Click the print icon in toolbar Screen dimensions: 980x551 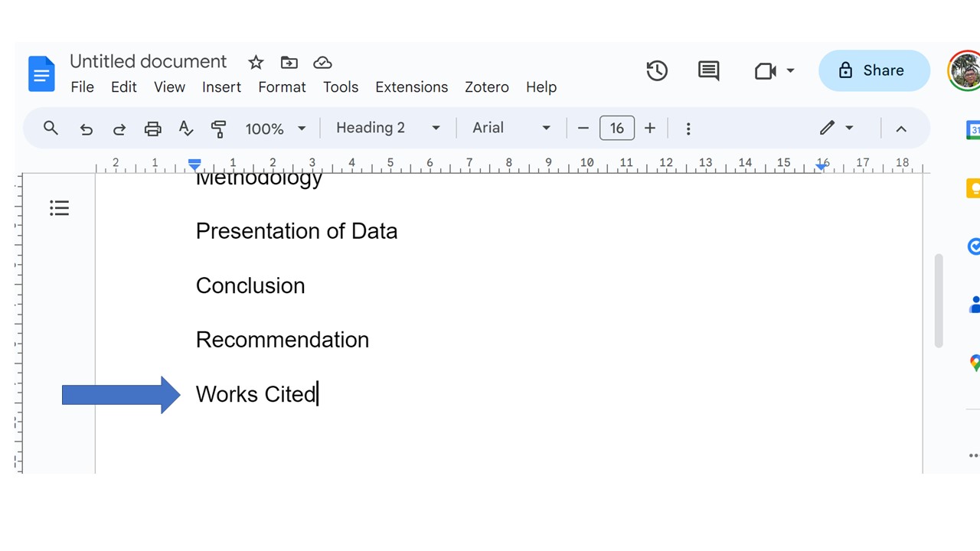(153, 129)
